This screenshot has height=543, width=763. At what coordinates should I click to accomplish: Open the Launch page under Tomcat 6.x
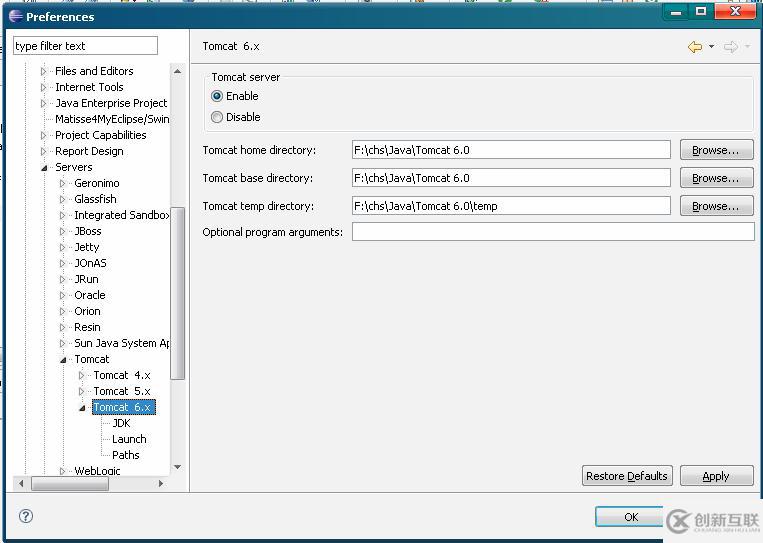point(129,439)
